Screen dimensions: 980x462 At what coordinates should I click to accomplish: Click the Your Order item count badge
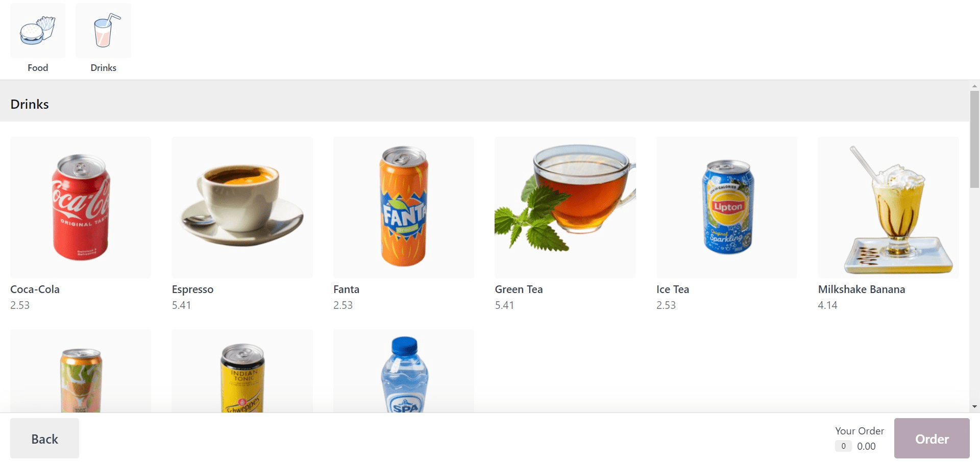843,446
